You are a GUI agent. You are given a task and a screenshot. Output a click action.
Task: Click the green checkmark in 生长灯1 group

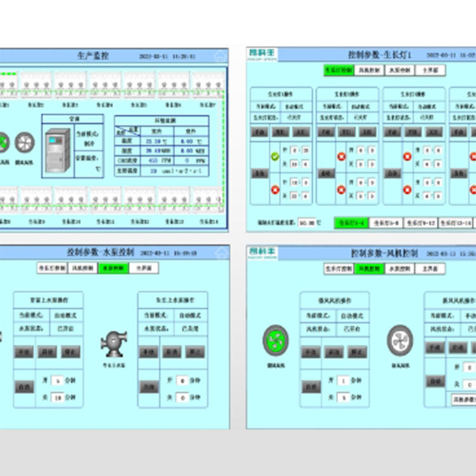point(275,157)
